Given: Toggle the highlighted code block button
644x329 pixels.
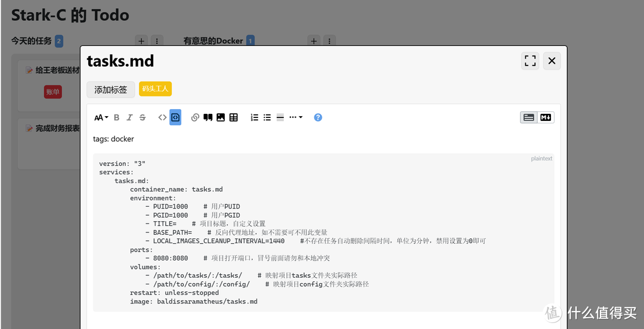Looking at the screenshot, I should point(175,117).
